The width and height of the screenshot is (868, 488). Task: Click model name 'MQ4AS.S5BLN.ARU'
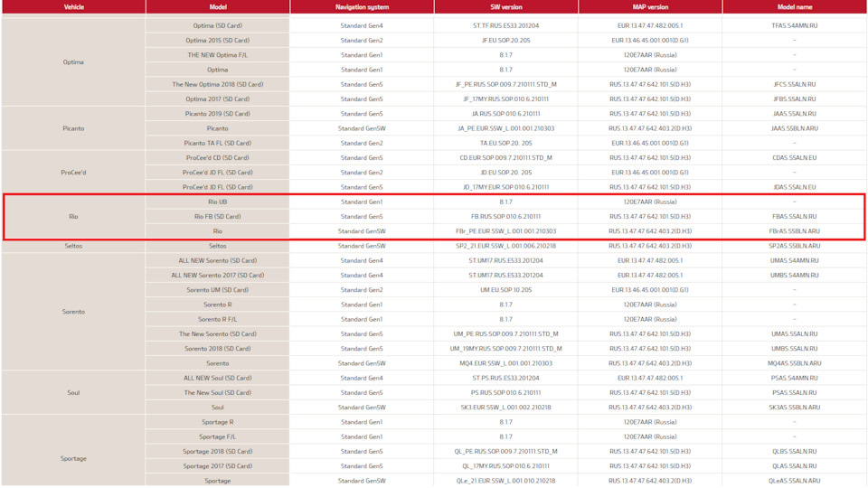(795, 363)
